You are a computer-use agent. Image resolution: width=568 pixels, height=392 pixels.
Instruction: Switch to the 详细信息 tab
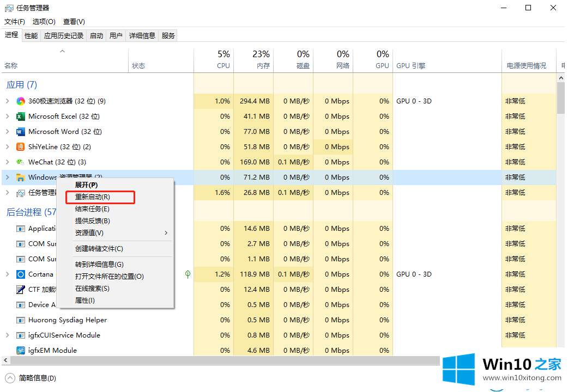click(142, 35)
